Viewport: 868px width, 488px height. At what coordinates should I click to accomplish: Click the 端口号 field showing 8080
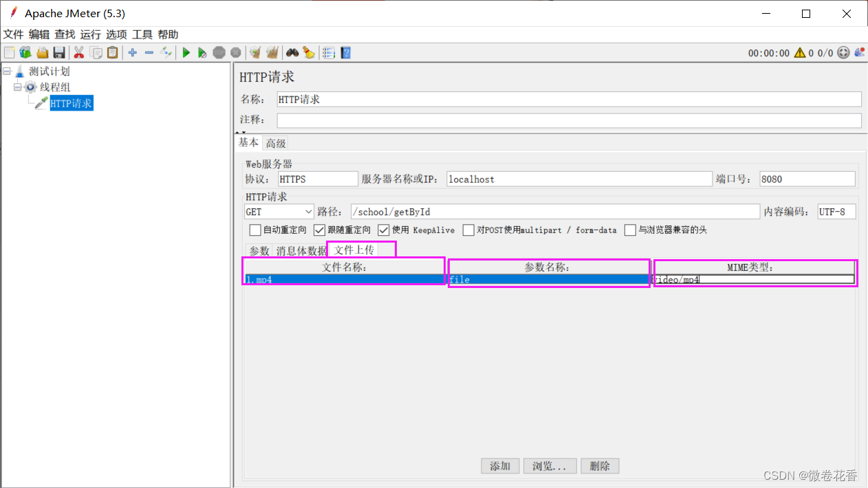pos(807,179)
